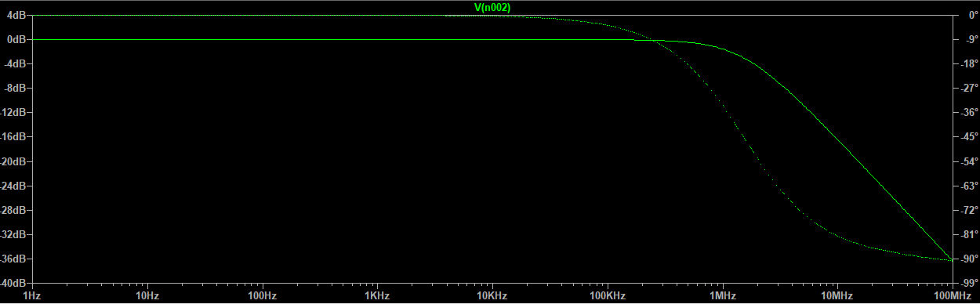
Task: Click the 0dB magnitude axis label
Action: (x=16, y=38)
